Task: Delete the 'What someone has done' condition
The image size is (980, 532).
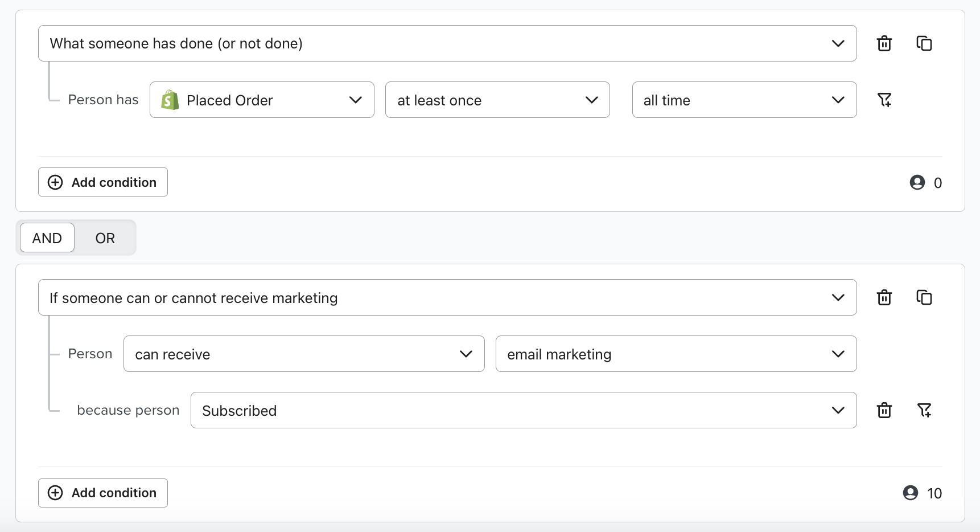Action: (884, 43)
